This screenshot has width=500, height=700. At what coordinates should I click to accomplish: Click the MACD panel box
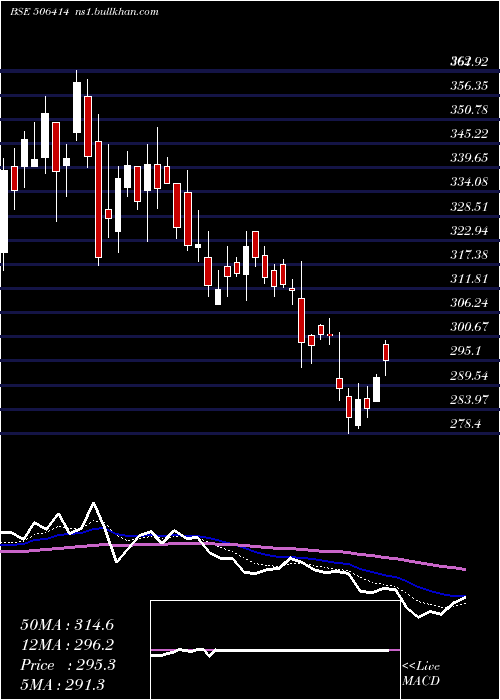(x=275, y=650)
